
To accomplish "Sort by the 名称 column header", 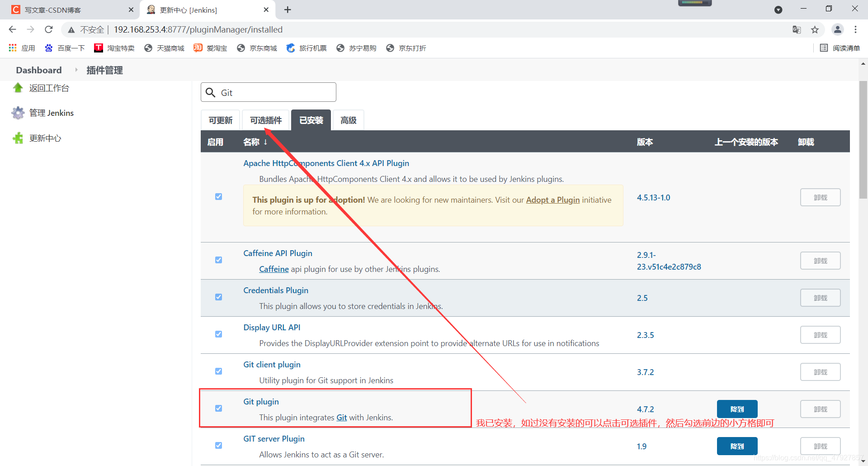I will click(255, 142).
